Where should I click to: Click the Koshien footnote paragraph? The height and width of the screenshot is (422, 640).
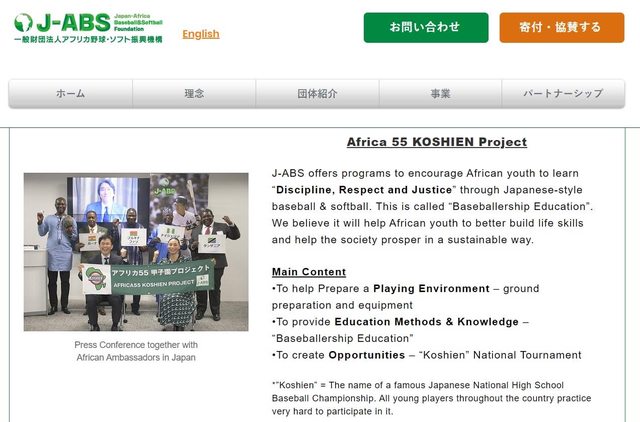coord(431,398)
